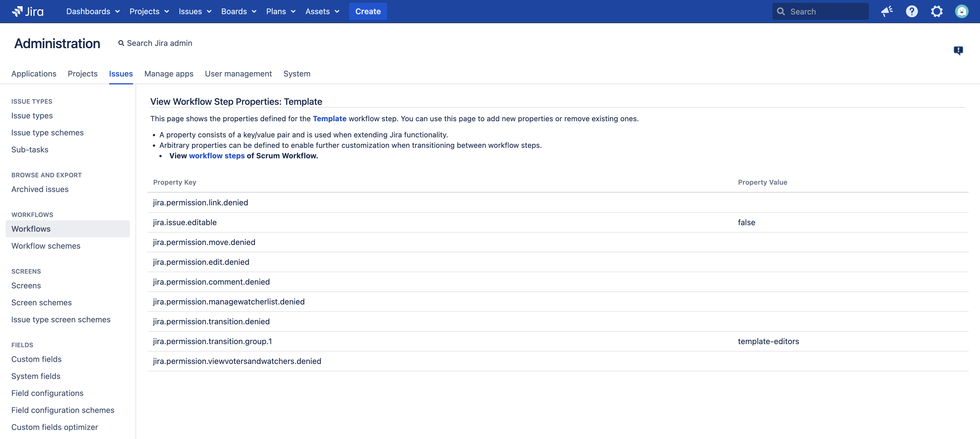980x439 pixels.
Task: Follow the Template workflow step link
Action: (329, 119)
